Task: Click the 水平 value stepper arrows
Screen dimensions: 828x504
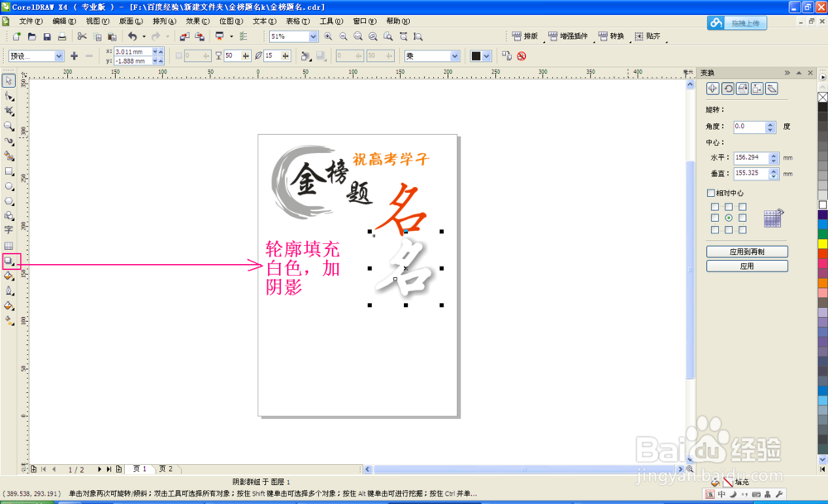Action: click(773, 157)
